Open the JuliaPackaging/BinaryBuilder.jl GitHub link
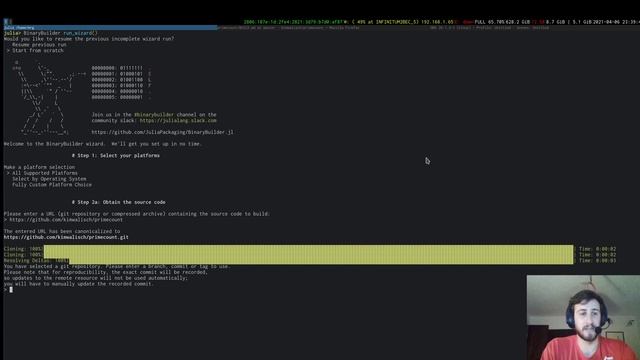 click(x=162, y=132)
